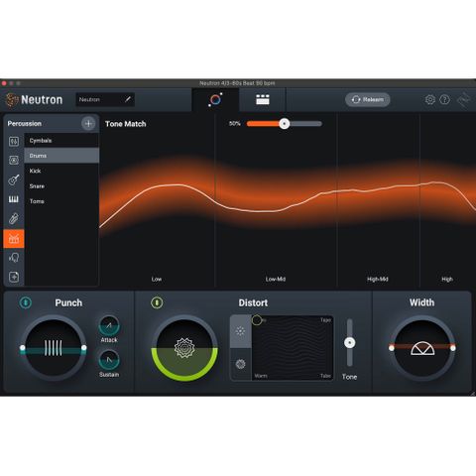Select Snare in the target list
Screen dimensions: 476x476
click(x=61, y=186)
